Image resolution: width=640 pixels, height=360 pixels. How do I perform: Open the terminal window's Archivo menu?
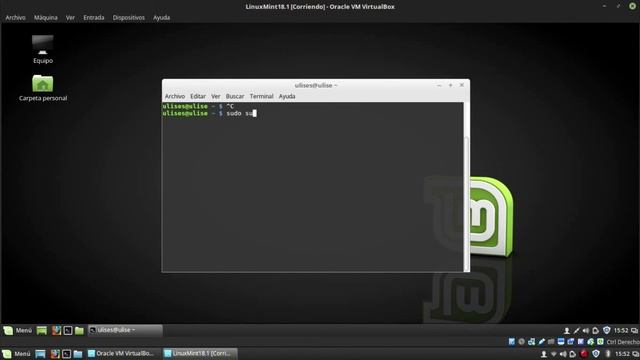coord(175,96)
